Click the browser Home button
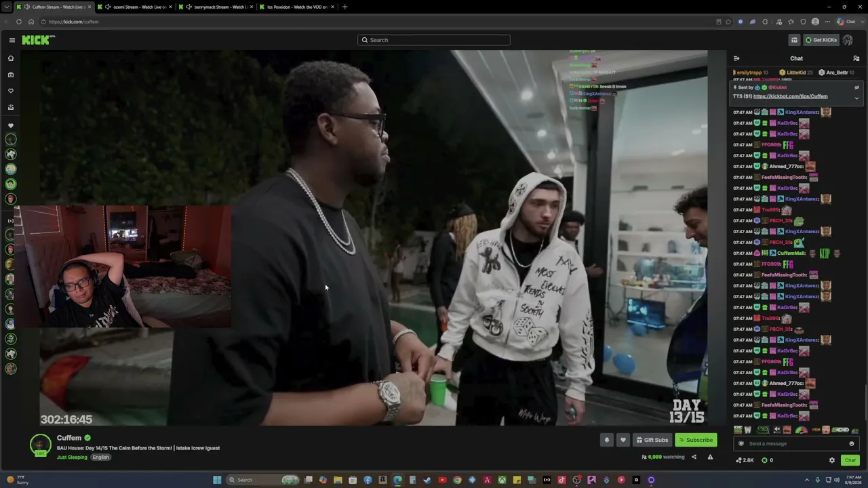Screen dimensions: 868x488 pyautogui.click(x=31, y=22)
